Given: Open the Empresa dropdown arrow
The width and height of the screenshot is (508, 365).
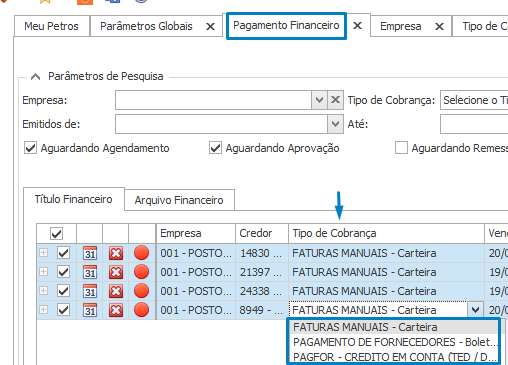Looking at the screenshot, I should coord(319,100).
